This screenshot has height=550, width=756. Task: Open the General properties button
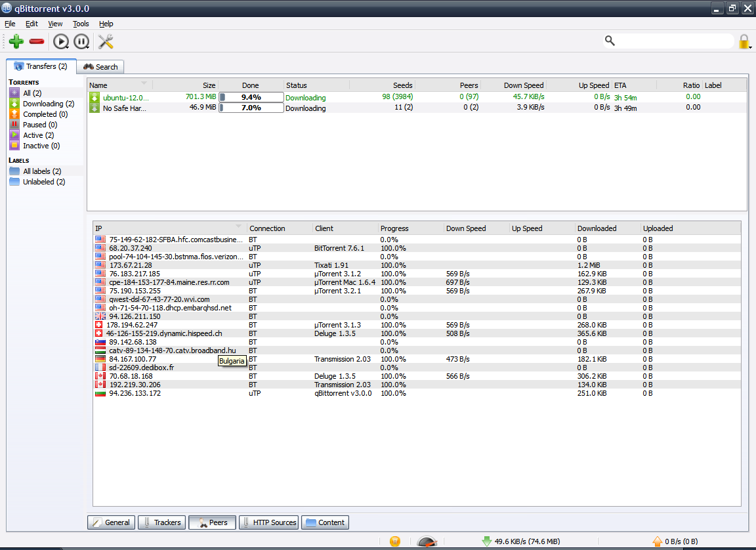[x=112, y=522]
